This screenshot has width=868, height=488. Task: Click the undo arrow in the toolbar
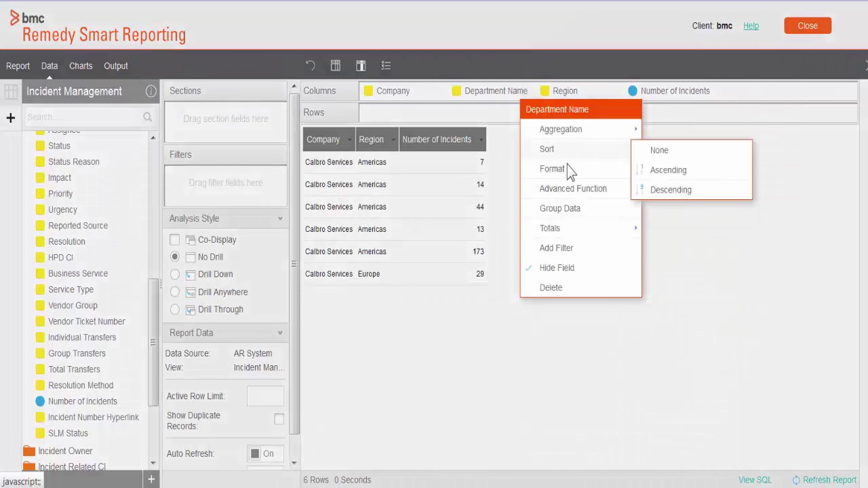pyautogui.click(x=310, y=66)
